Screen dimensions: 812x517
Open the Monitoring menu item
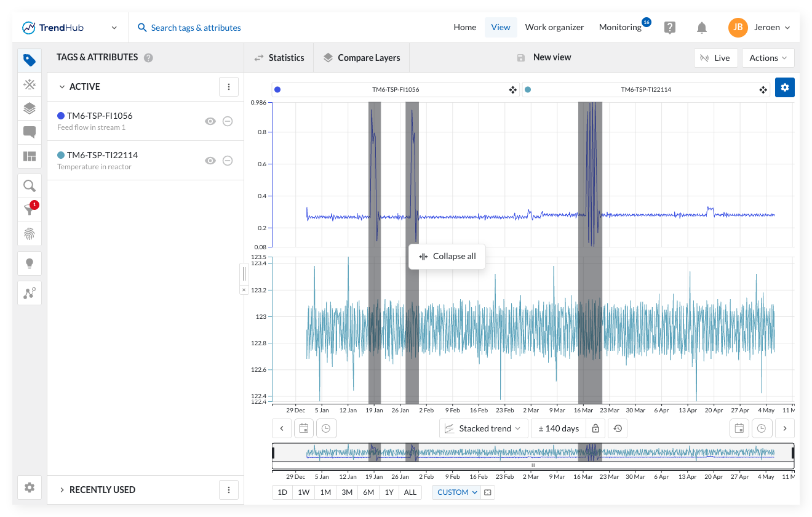620,27
